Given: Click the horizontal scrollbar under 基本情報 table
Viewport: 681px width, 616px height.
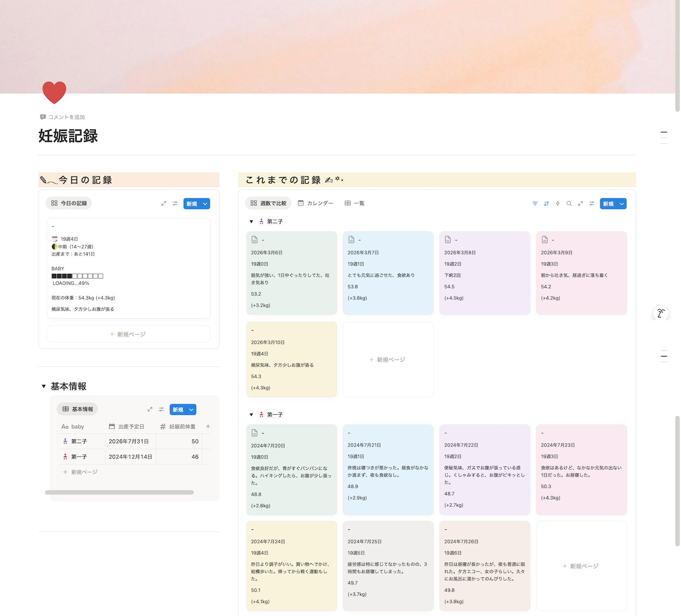Looking at the screenshot, I should click(119, 492).
